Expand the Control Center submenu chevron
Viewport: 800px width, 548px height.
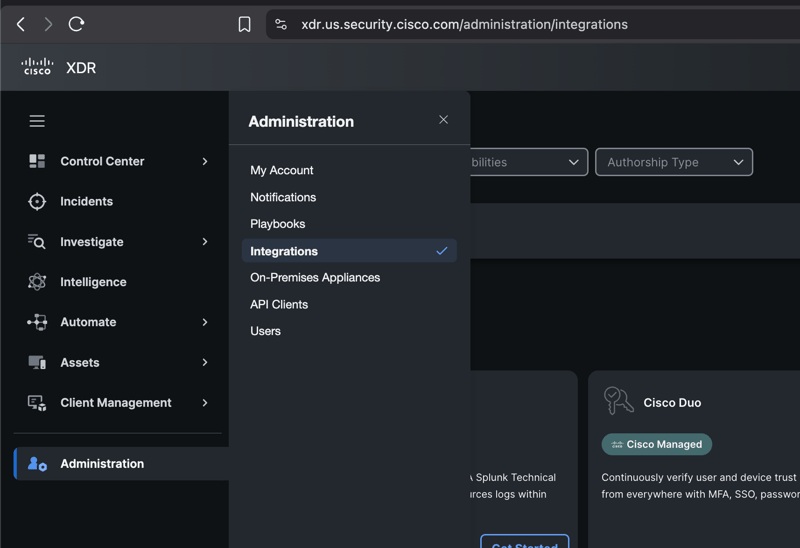[x=205, y=161]
